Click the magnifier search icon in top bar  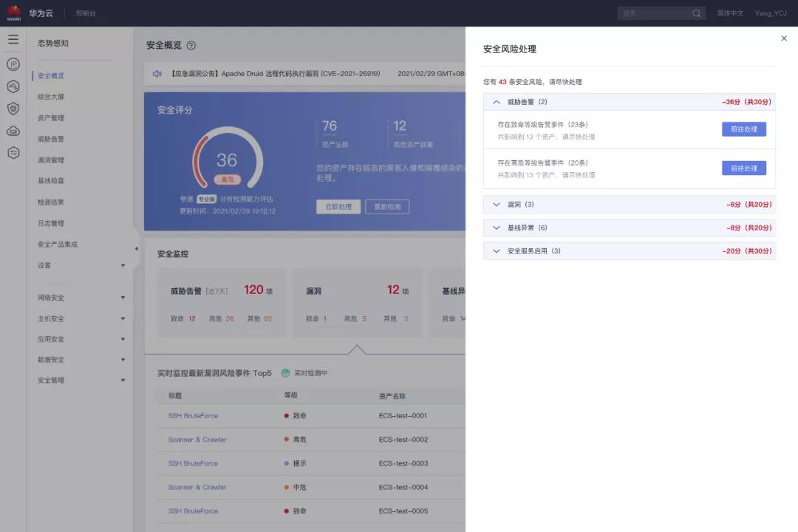click(x=695, y=13)
